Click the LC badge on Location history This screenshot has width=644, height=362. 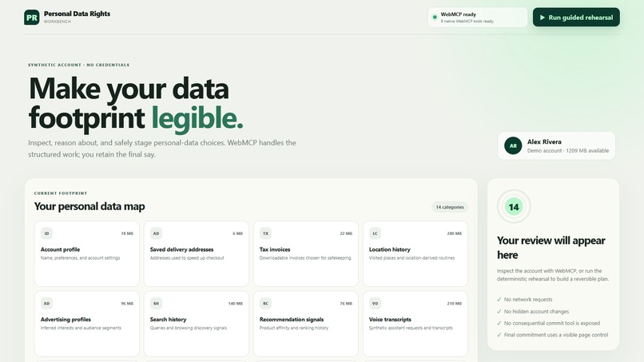[x=375, y=233]
